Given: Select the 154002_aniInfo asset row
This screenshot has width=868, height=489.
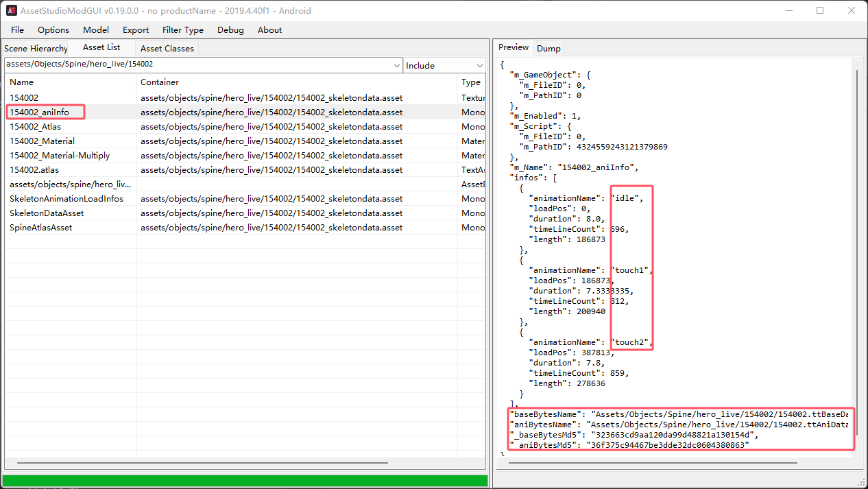Looking at the screenshot, I should click(245, 112).
